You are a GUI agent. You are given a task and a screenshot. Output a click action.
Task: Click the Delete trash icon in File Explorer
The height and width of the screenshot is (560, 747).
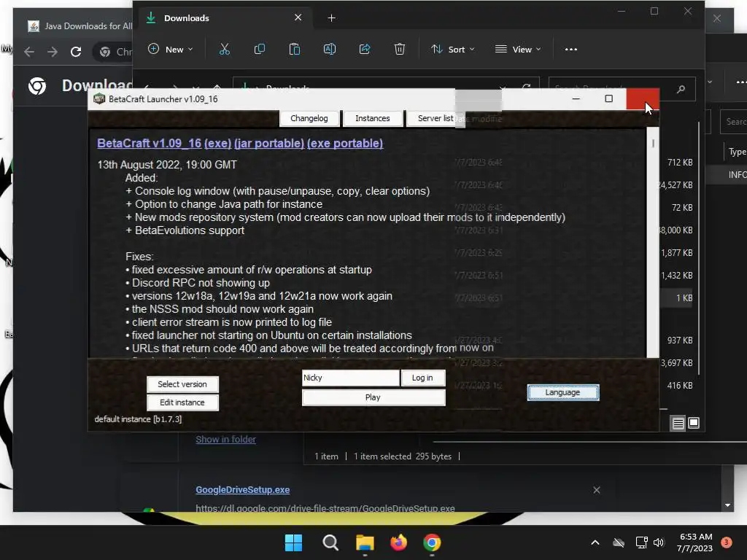click(x=400, y=49)
